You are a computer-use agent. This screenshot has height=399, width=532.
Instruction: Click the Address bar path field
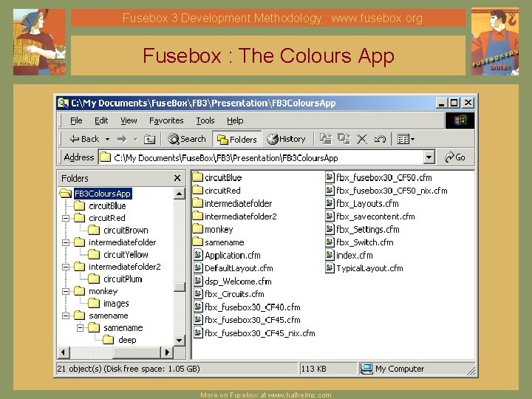(262, 158)
